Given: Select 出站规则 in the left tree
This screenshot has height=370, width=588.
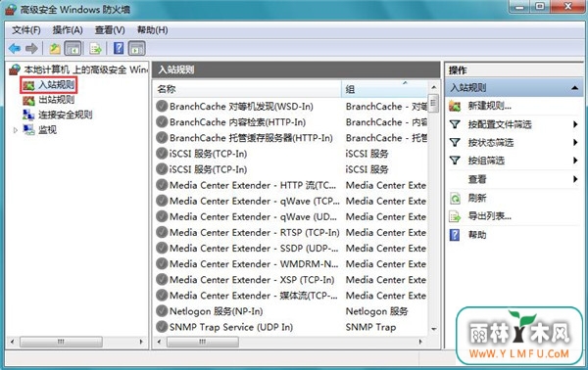Looking at the screenshot, I should tap(56, 100).
